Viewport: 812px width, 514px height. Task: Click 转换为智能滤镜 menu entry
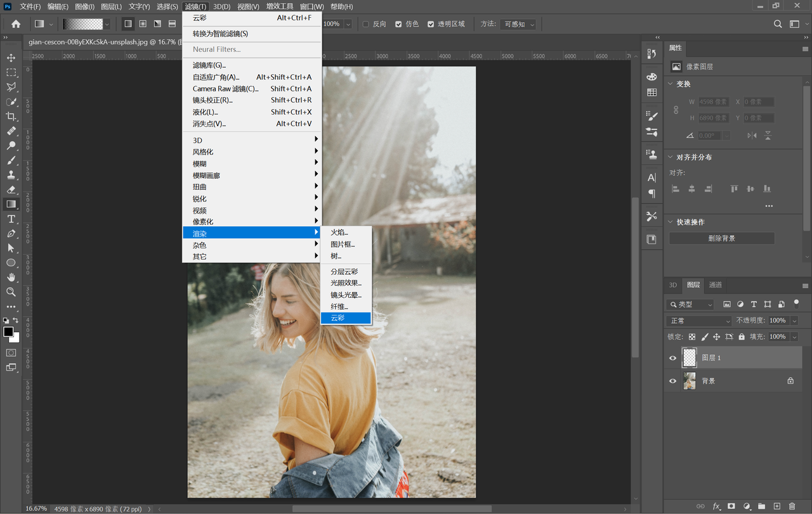click(220, 34)
